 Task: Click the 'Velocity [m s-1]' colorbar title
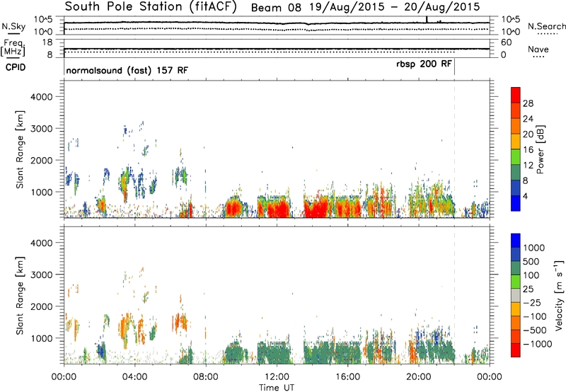(559, 295)
